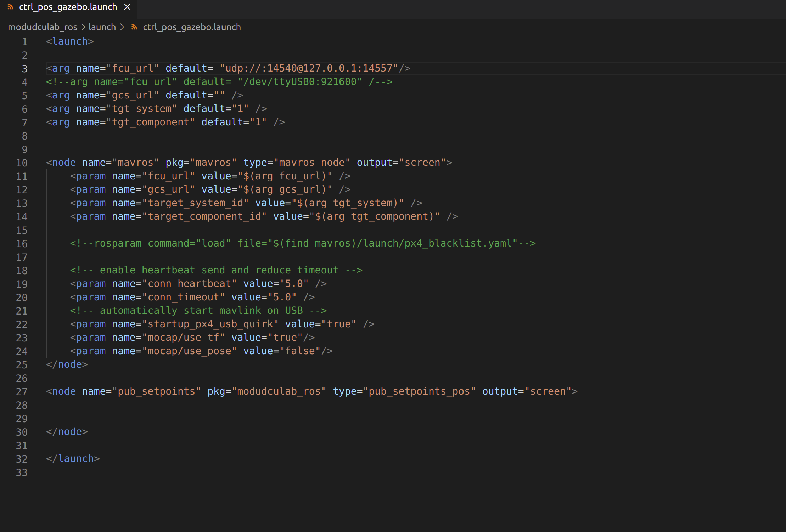This screenshot has height=532, width=786.
Task: Open the ctrl_pos_gazebo.launch breadcrumb item
Action: click(191, 27)
